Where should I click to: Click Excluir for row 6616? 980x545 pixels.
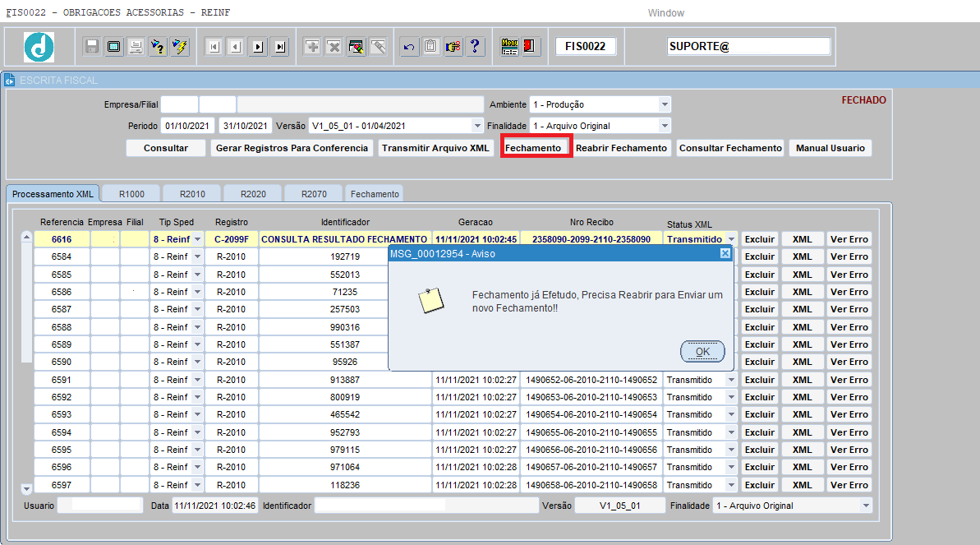[x=759, y=239]
